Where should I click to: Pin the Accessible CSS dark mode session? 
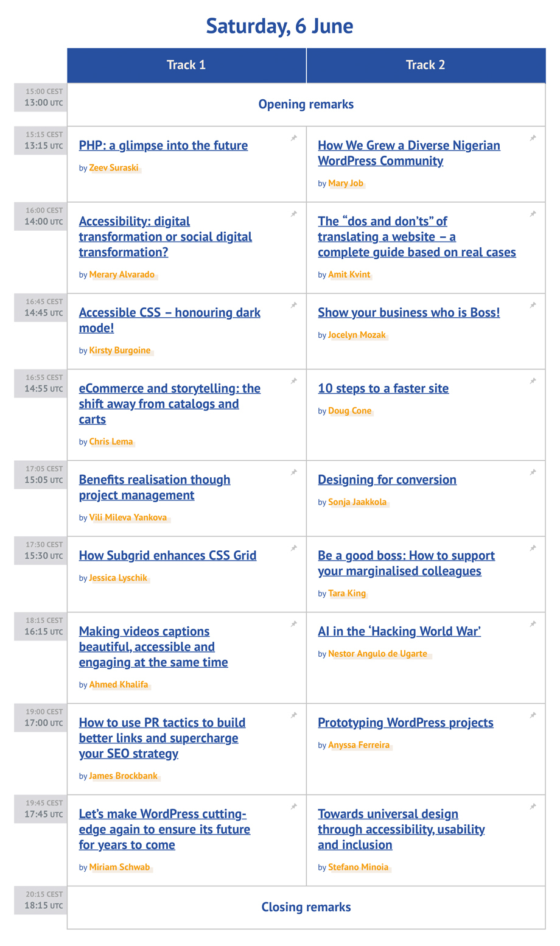294,305
